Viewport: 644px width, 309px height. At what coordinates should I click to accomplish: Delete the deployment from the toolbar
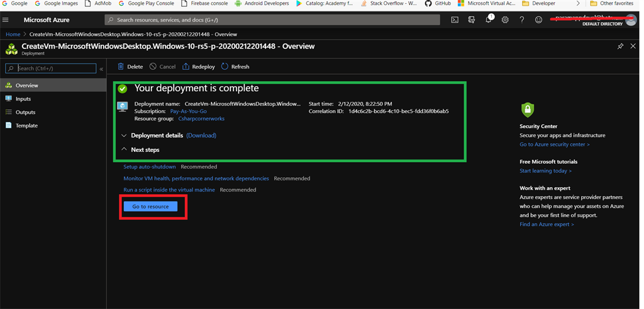130,67
